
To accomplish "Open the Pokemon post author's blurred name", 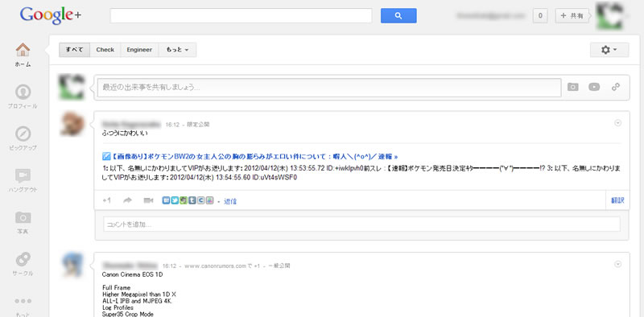I will [131, 124].
